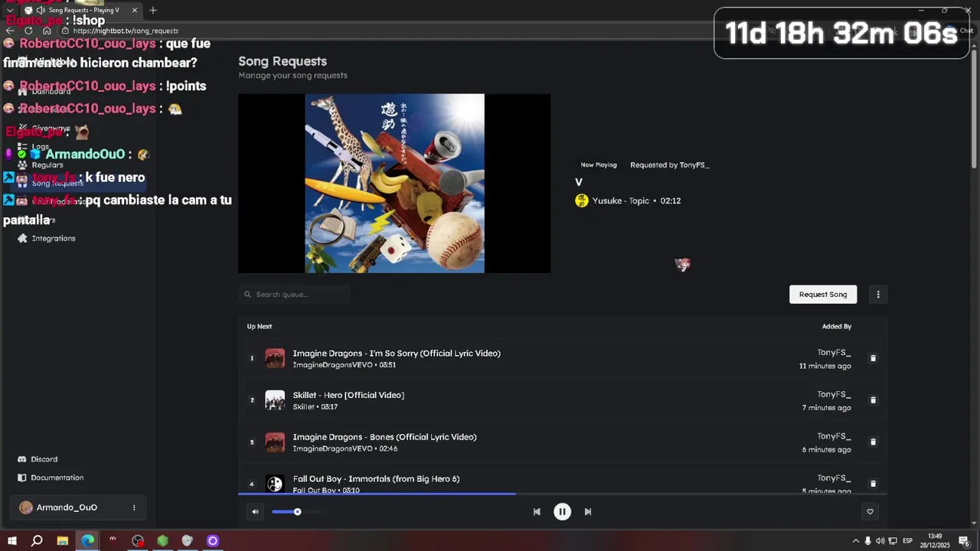Show hidden system tray icons
Viewport: 980px width, 551px height.
coord(855,541)
